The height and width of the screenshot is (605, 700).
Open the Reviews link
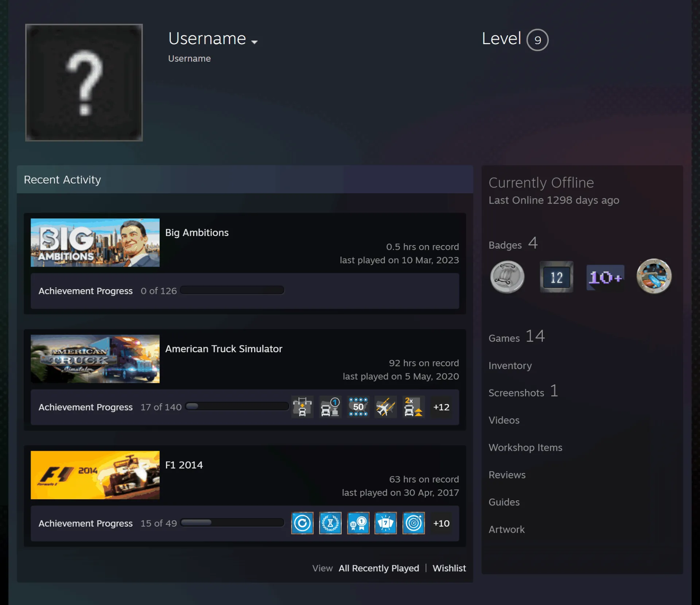tap(507, 475)
